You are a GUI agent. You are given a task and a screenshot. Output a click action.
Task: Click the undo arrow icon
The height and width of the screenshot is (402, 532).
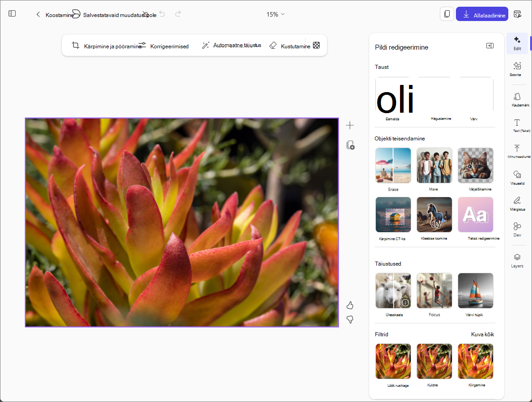(162, 14)
